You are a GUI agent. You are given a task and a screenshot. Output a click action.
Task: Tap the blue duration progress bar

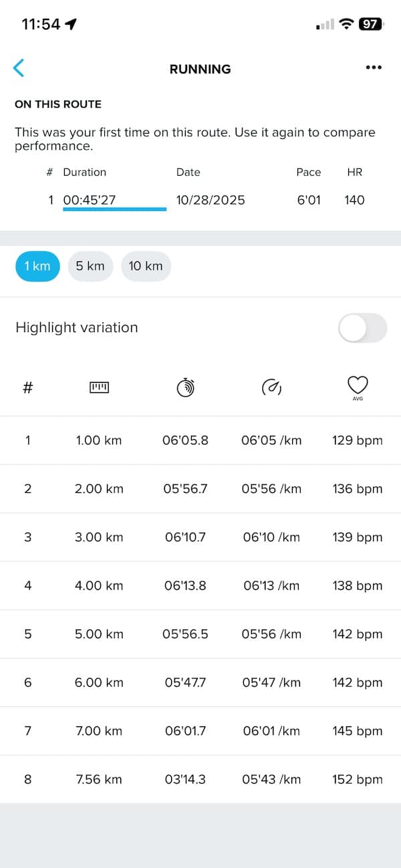[114, 210]
